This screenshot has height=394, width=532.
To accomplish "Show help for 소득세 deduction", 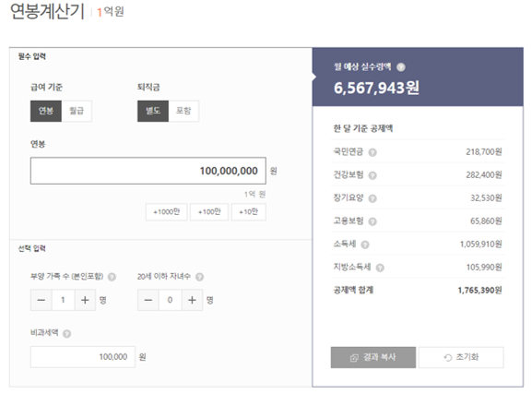I will pyautogui.click(x=365, y=245).
